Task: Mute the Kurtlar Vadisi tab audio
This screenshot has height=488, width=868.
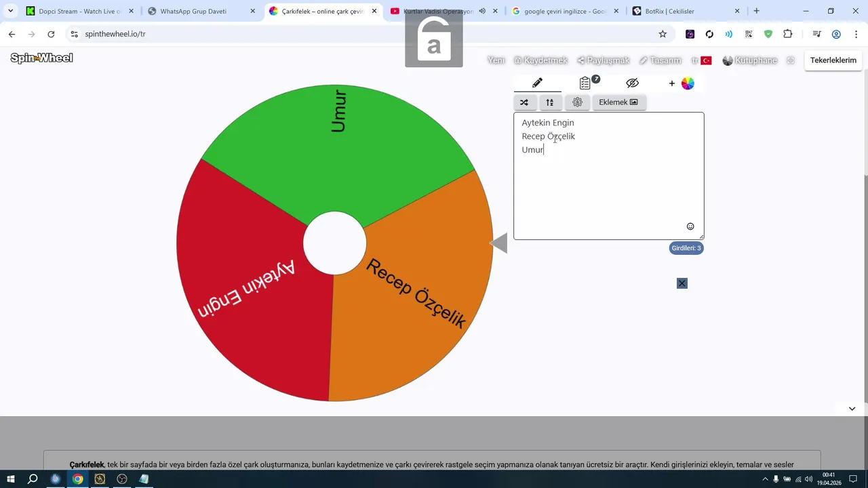Action: (482, 11)
